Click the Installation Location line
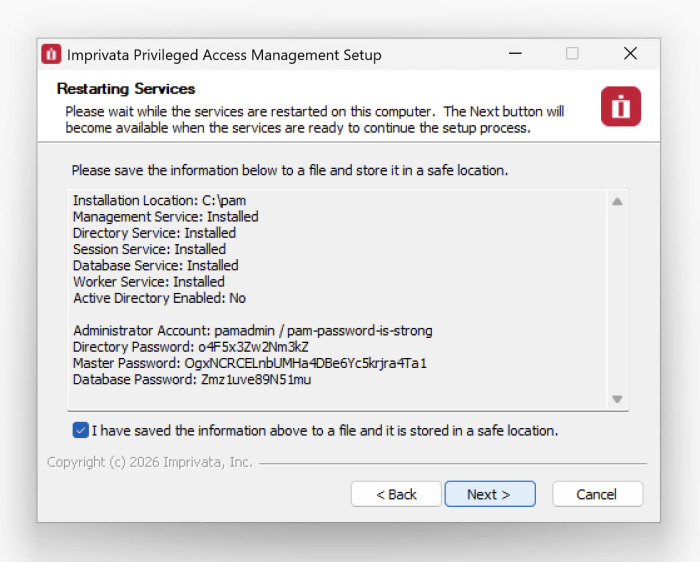 click(x=159, y=200)
